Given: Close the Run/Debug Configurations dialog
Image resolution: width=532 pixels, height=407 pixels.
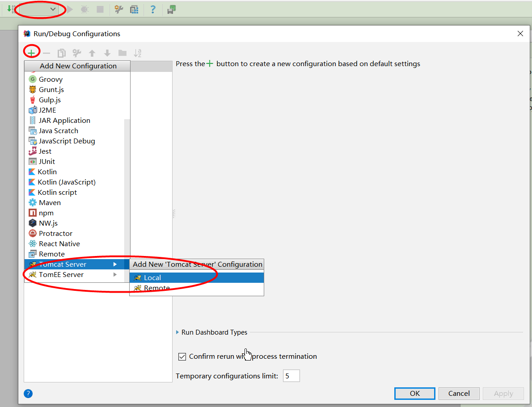Looking at the screenshot, I should [x=520, y=34].
